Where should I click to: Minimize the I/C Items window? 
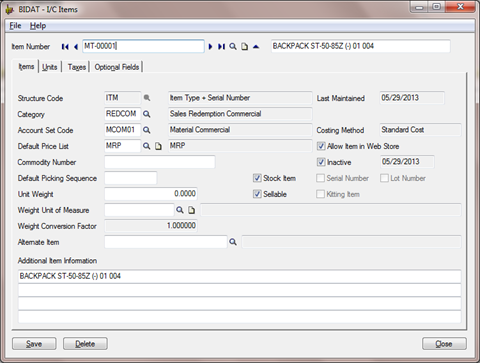pyautogui.click(x=419, y=7)
